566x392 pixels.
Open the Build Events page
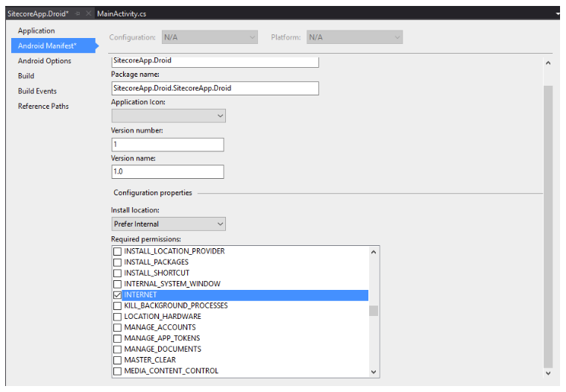tap(37, 91)
